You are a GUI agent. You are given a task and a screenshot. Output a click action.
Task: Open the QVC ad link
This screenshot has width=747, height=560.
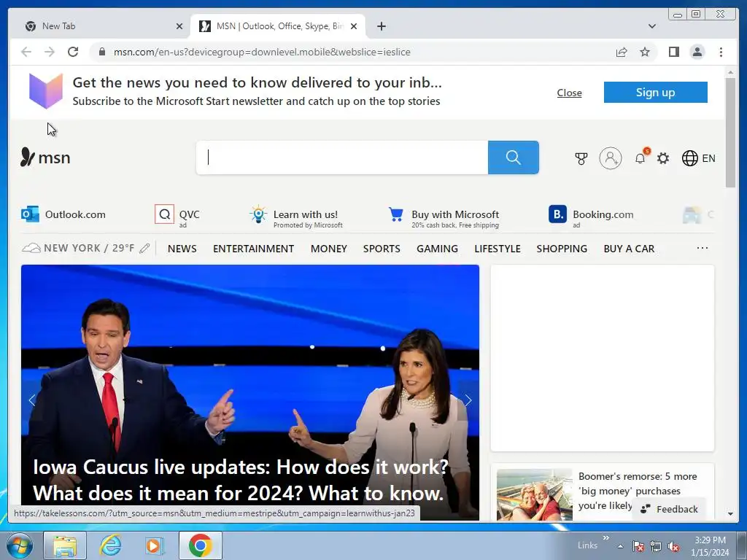(177, 214)
